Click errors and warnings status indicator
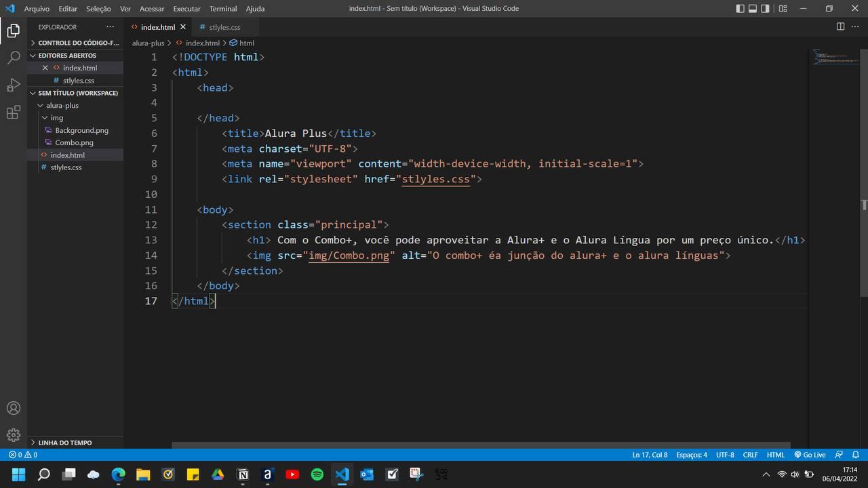Viewport: 868px width, 488px height. [x=23, y=455]
